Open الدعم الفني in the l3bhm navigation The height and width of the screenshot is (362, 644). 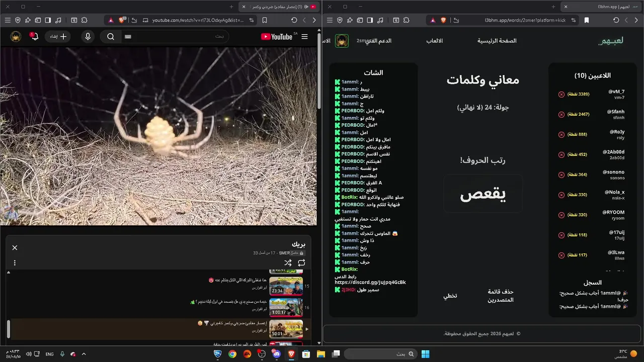pyautogui.click(x=378, y=41)
